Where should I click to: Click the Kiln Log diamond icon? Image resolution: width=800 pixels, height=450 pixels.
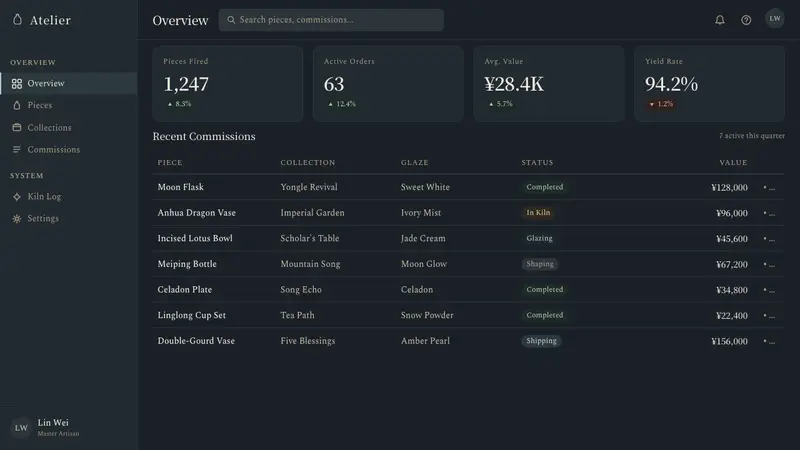[x=17, y=196]
